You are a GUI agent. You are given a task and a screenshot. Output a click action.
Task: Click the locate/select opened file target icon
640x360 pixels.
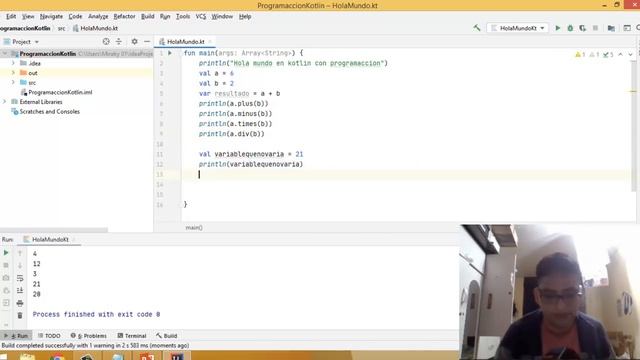(106, 42)
